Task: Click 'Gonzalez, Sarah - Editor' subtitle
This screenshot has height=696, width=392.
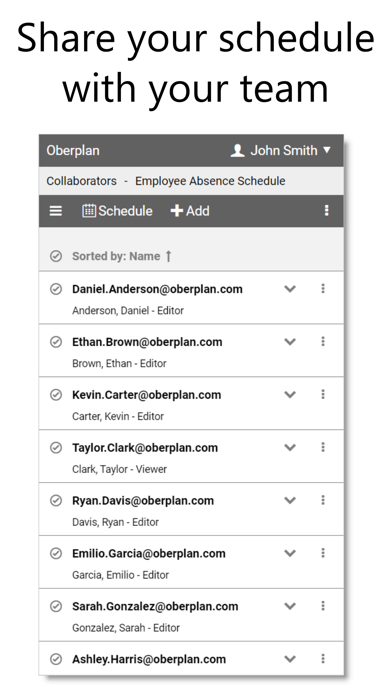Action: pos(126,628)
